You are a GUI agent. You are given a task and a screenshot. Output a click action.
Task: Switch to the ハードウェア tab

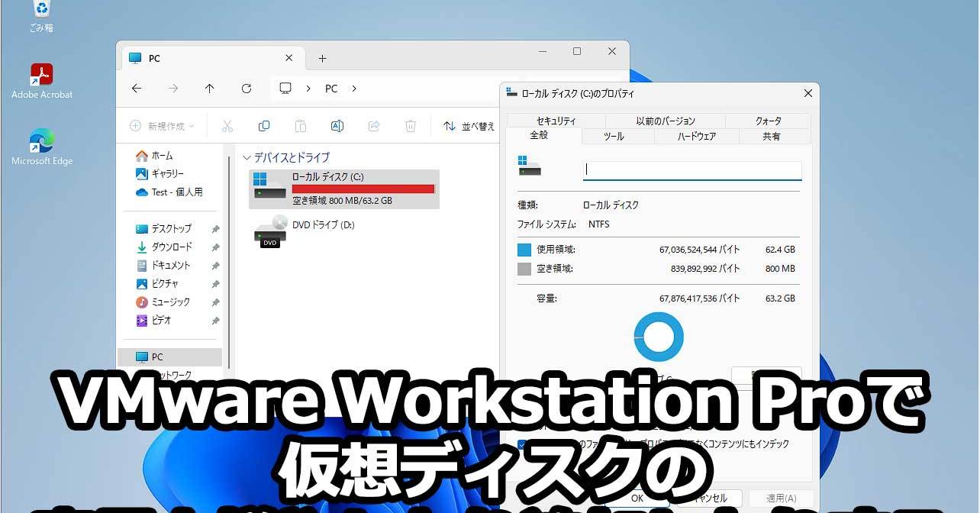pyautogui.click(x=696, y=137)
